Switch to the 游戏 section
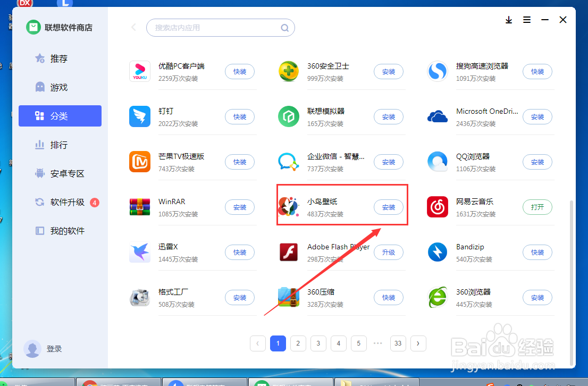The image size is (588, 386). click(x=60, y=87)
